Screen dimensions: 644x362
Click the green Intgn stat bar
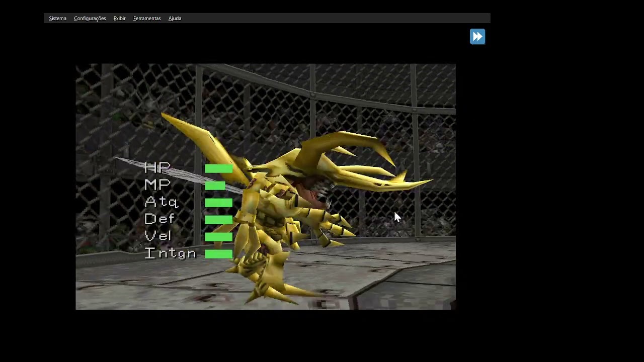(x=218, y=254)
